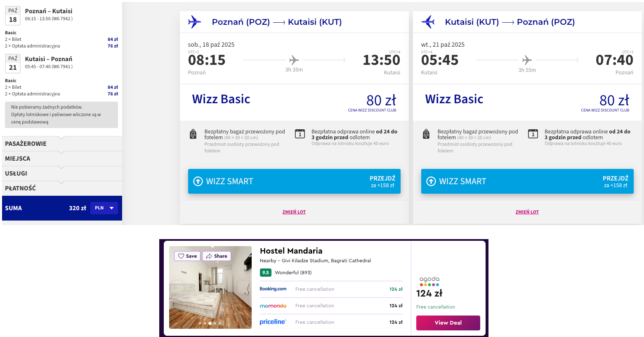The height and width of the screenshot is (337, 644).
Task: Click the Hostel Mandaria room photo
Action: (210, 287)
